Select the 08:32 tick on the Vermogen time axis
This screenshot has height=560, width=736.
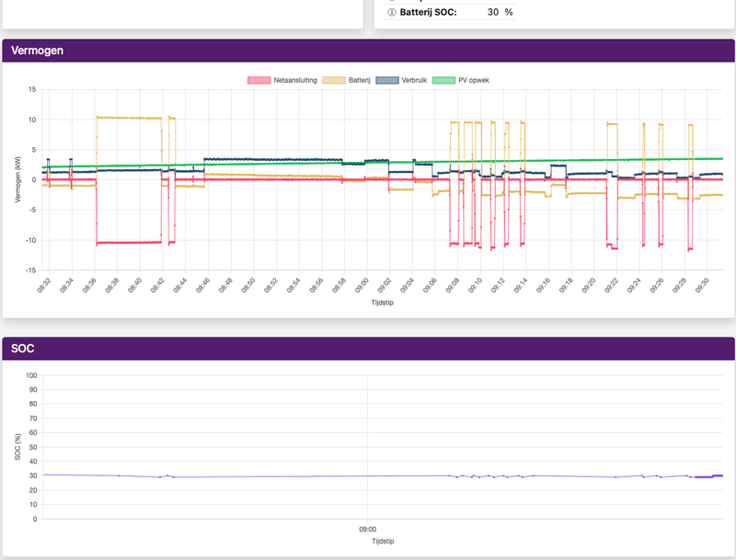[x=44, y=285]
